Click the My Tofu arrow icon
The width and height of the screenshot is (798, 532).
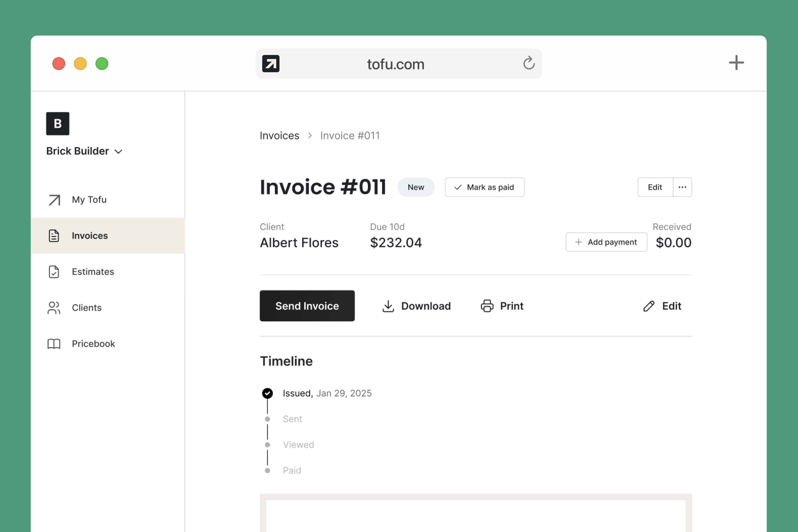[x=54, y=200]
